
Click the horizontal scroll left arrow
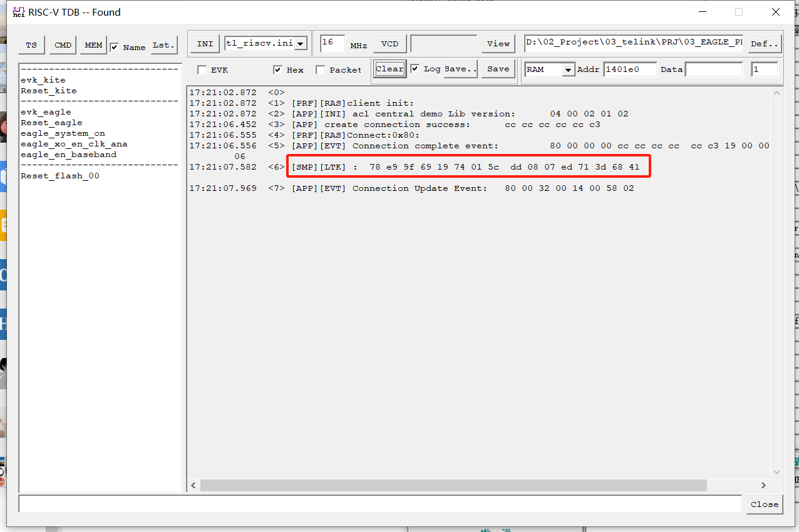[x=193, y=486]
